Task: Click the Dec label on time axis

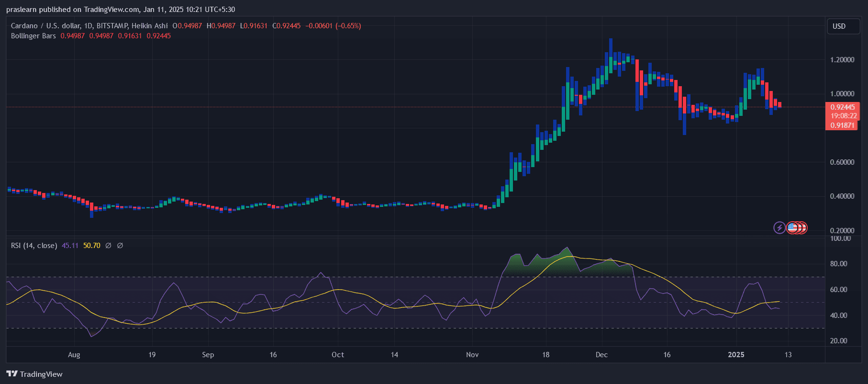Action: (x=601, y=355)
